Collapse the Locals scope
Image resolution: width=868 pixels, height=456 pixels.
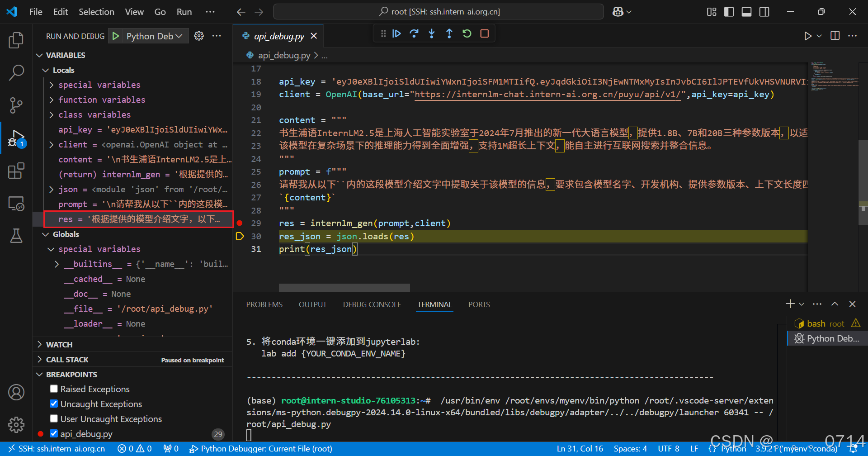pyautogui.click(x=46, y=70)
